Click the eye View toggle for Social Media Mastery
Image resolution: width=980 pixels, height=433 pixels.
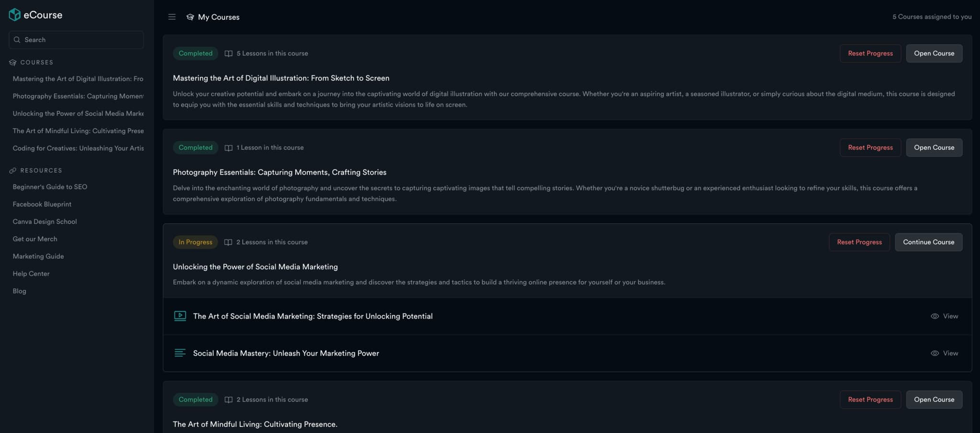pos(944,353)
